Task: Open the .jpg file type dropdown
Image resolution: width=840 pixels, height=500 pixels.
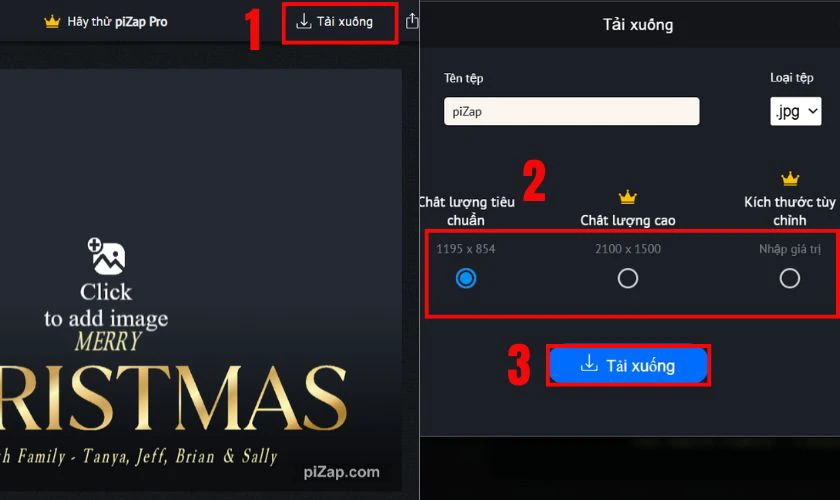Action: pyautogui.click(x=796, y=111)
